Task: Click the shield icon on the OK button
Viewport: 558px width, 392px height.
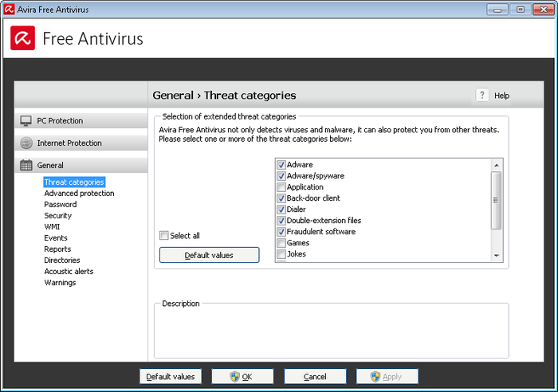Action: tap(234, 376)
